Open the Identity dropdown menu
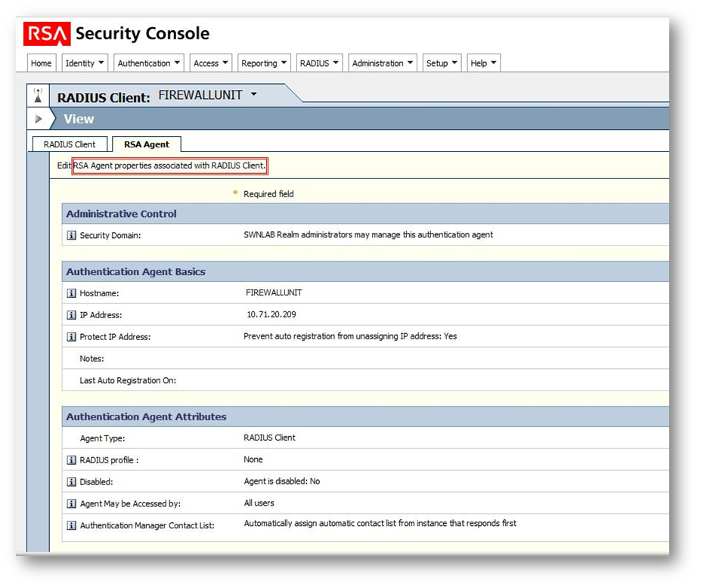The image size is (701, 588). (85, 63)
